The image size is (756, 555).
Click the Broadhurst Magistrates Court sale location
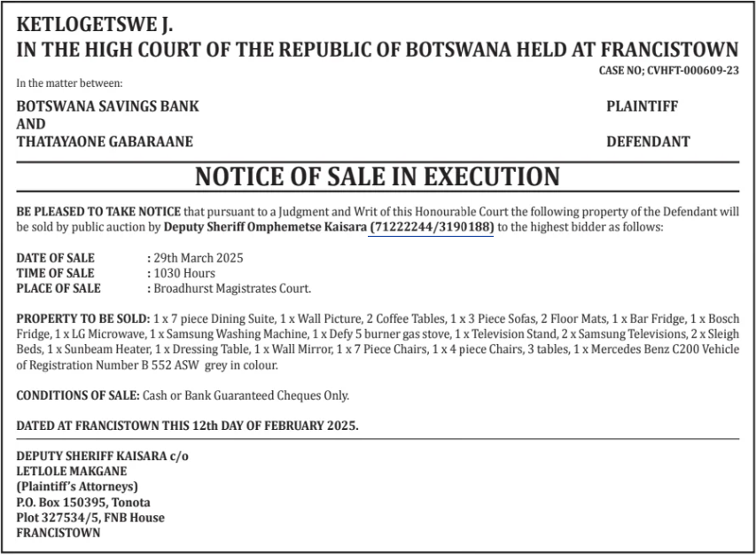(232, 288)
